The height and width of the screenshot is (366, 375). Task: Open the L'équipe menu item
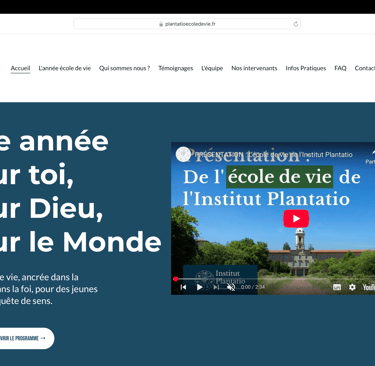[x=212, y=68]
